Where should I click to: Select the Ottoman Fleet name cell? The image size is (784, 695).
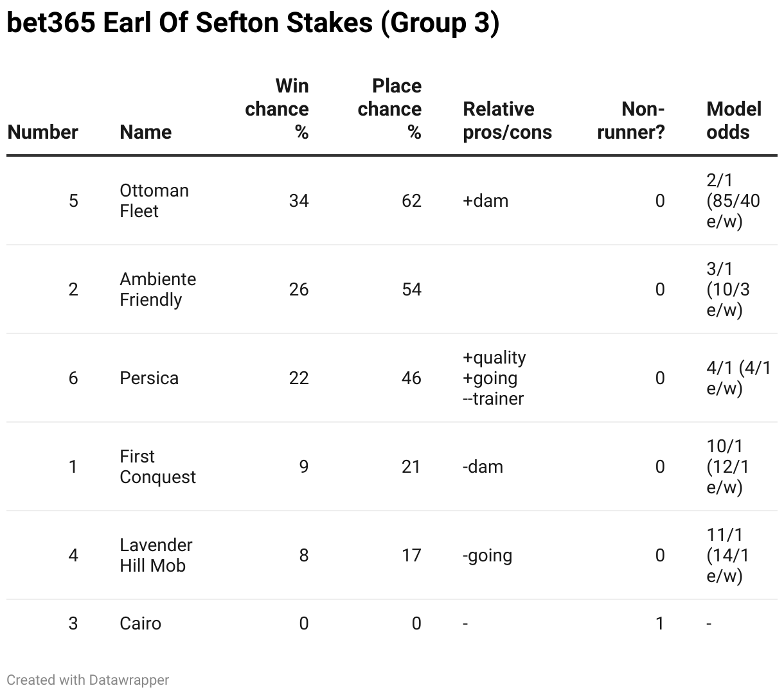pyautogui.click(x=154, y=200)
